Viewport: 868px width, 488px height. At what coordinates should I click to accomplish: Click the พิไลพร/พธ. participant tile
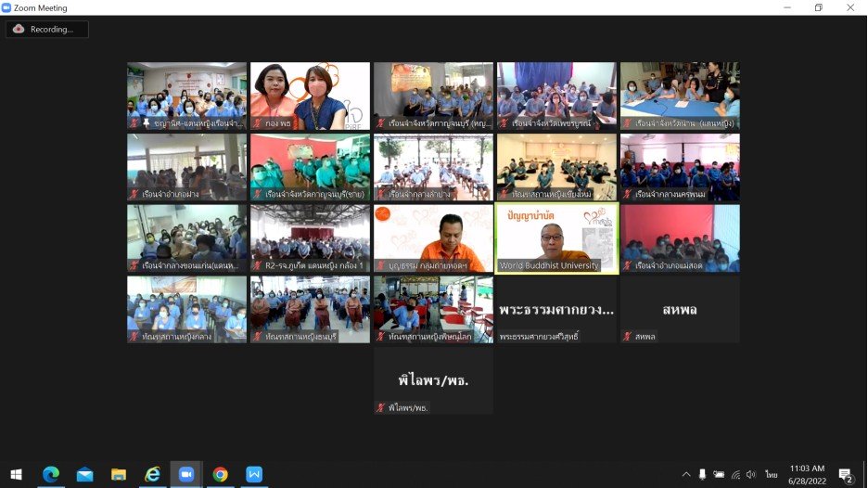click(x=433, y=380)
